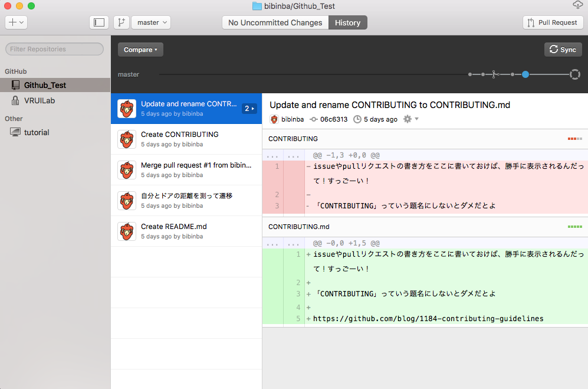Click the dashed circle at the timeline end
This screenshot has height=389, width=588.
click(575, 74)
